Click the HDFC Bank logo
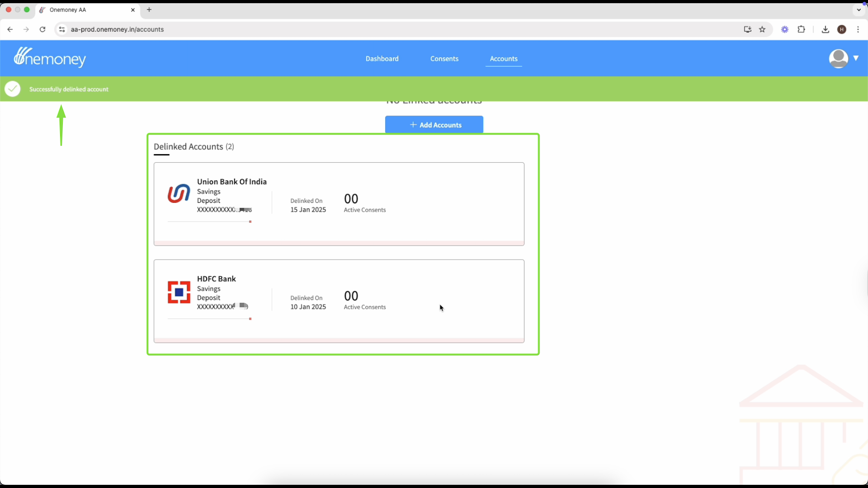Screen dimensions: 868x488 [179, 292]
